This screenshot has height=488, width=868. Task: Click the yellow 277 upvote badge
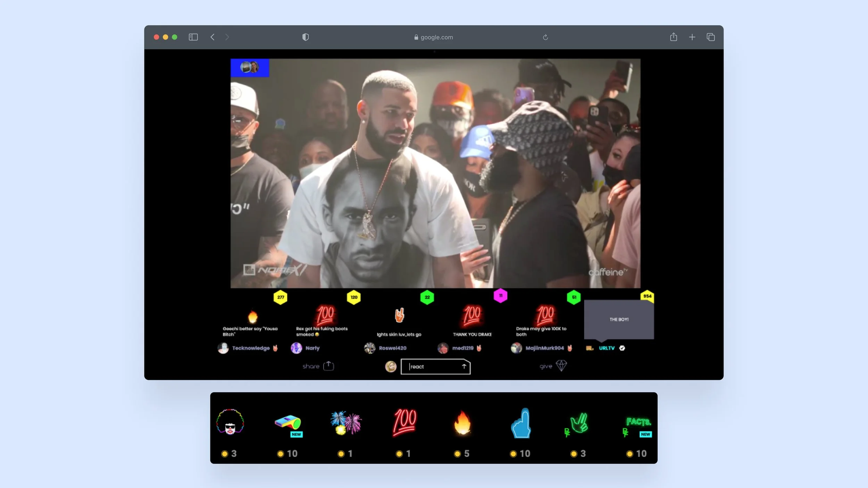coord(281,297)
